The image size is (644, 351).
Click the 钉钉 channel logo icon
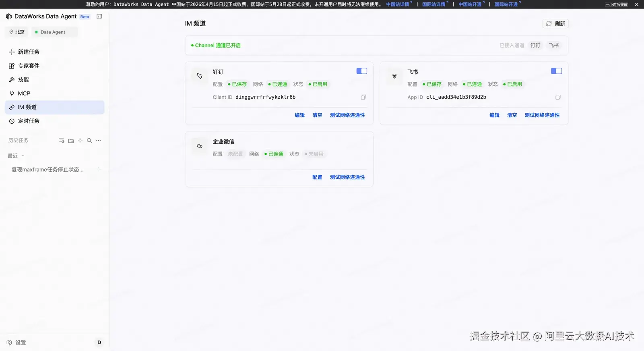coord(200,76)
